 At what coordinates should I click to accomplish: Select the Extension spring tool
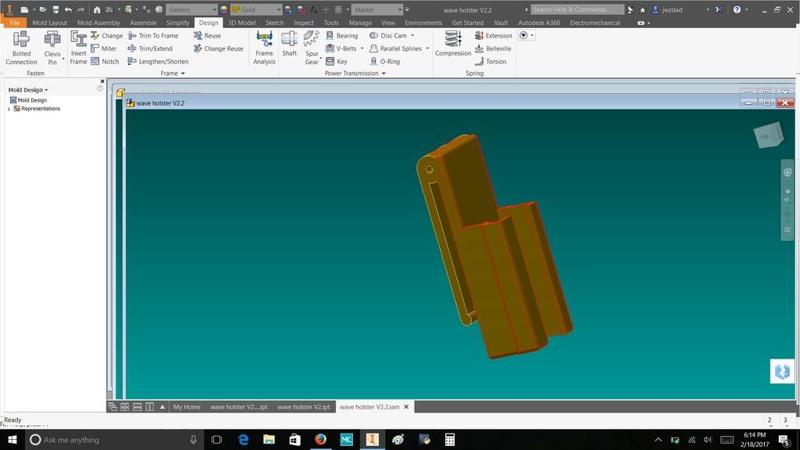click(x=493, y=35)
